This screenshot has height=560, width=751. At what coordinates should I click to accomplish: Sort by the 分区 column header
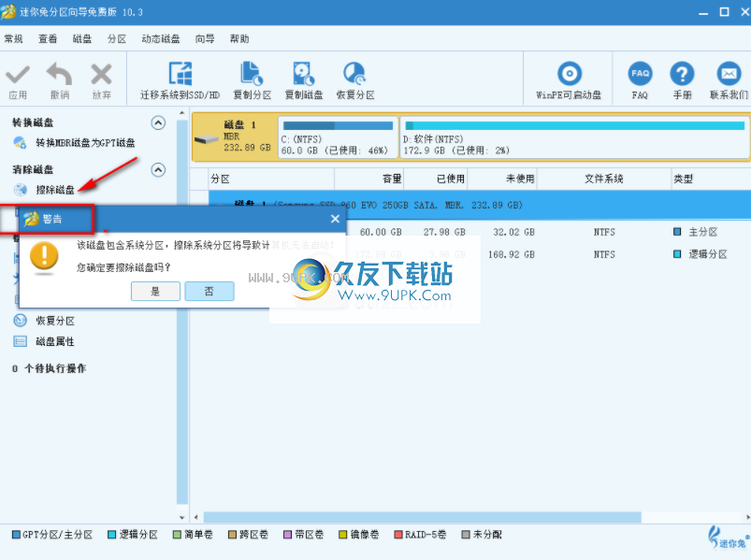click(x=271, y=179)
